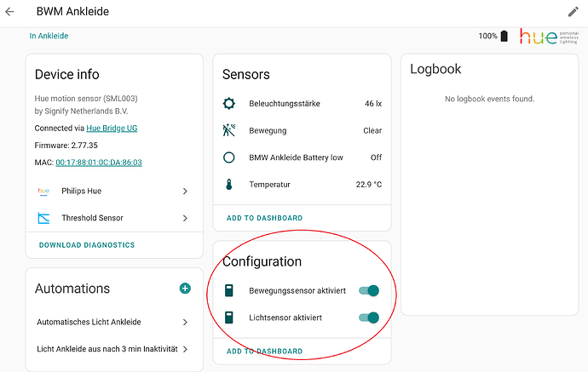Open chevron for Licht Ankleide aus nach 3 min

[x=185, y=349]
